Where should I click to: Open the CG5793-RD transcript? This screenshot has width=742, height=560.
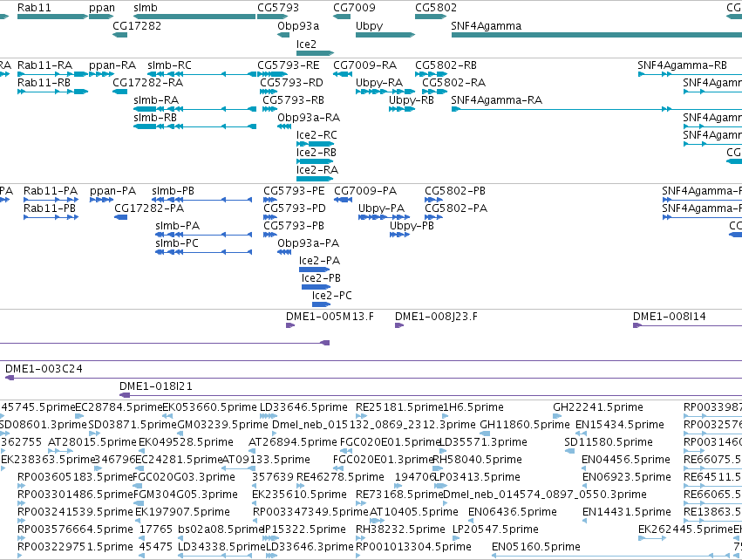click(291, 83)
